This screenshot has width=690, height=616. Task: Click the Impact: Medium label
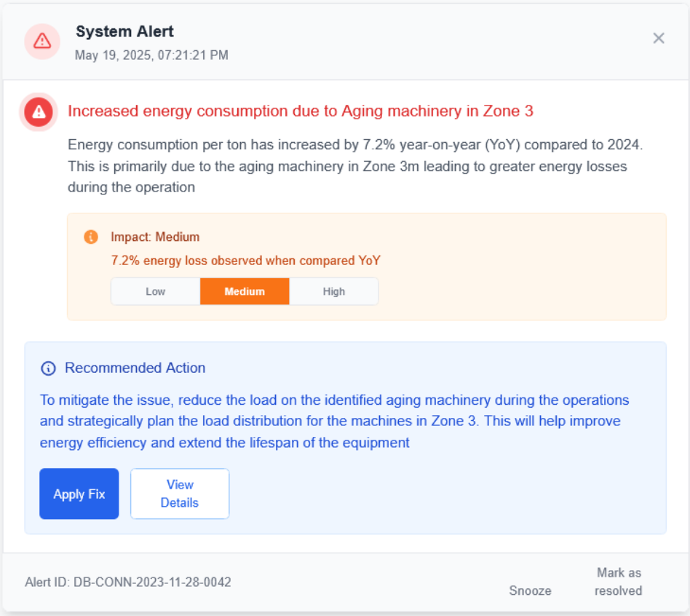(155, 237)
